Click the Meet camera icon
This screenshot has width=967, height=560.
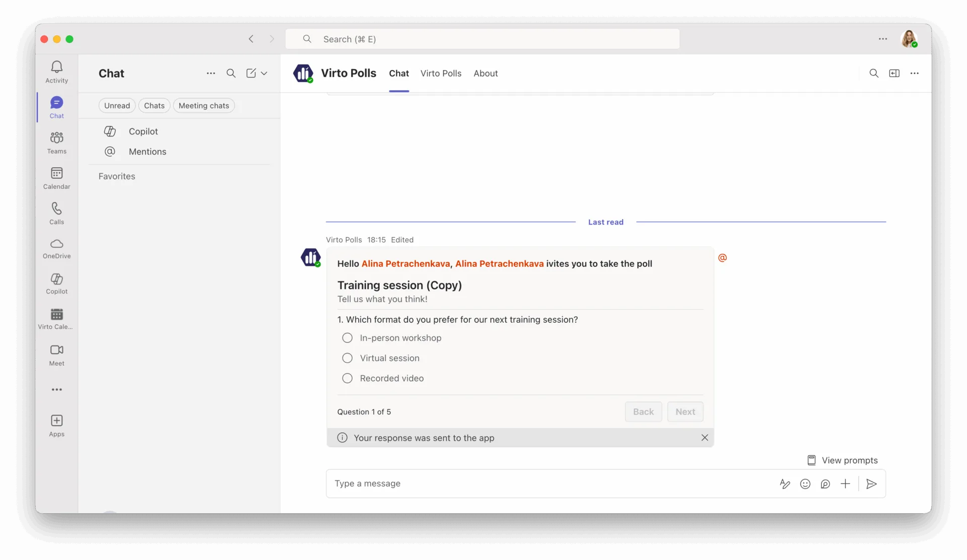click(56, 350)
